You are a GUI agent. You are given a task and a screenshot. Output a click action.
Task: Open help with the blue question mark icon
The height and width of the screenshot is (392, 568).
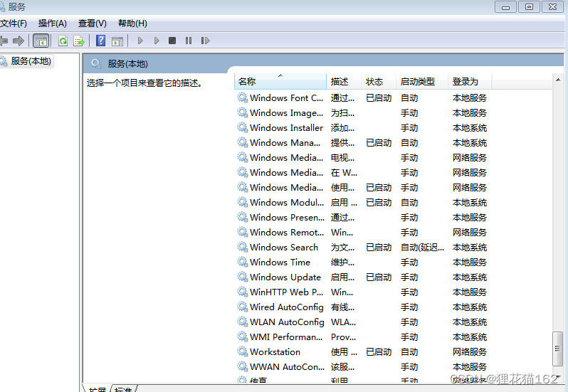click(100, 41)
